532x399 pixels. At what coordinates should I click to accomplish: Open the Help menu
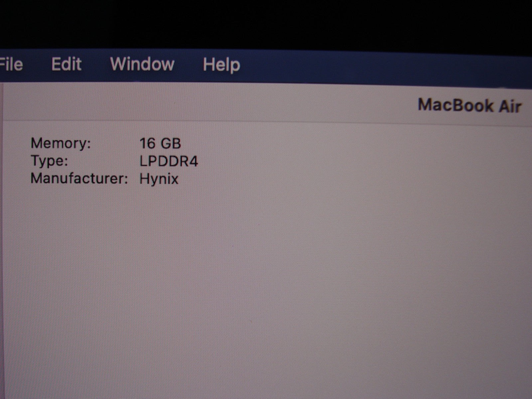coord(221,65)
